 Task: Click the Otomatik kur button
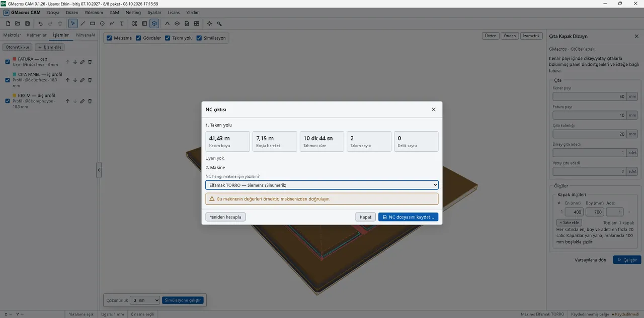[18, 47]
